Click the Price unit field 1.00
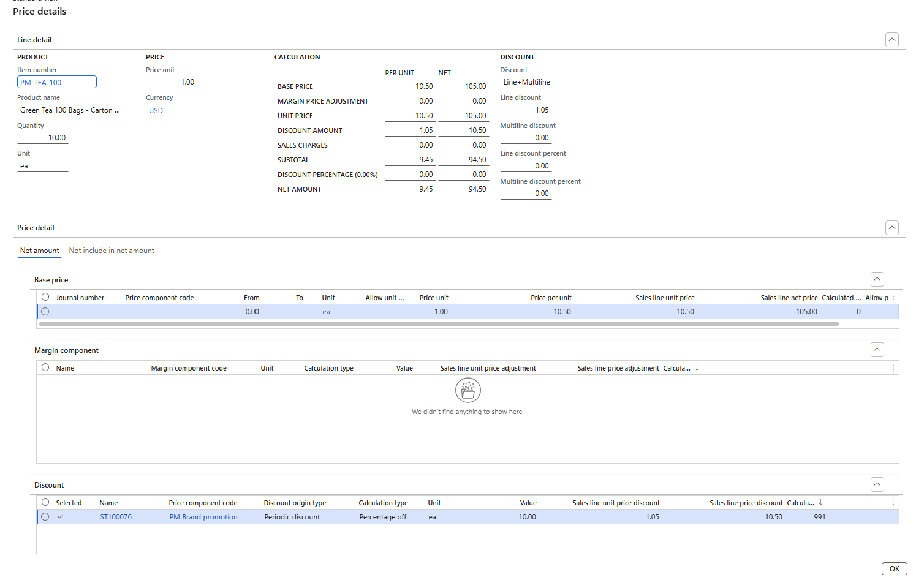The image size is (916, 588). [172, 82]
